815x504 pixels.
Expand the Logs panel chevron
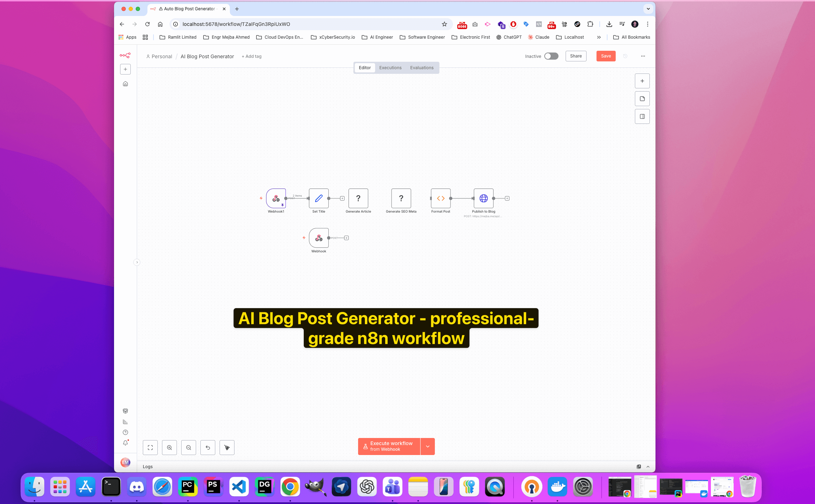[x=648, y=467]
